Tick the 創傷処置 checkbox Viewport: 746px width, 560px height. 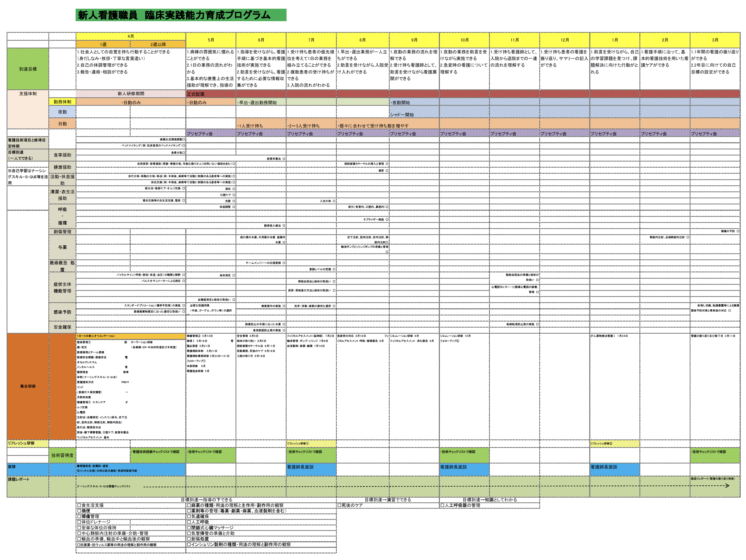point(189,539)
